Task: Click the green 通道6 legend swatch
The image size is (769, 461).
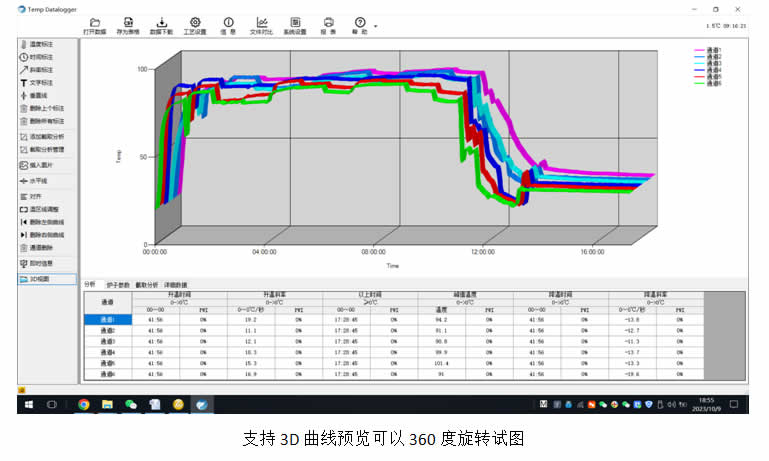Action: pyautogui.click(x=699, y=83)
